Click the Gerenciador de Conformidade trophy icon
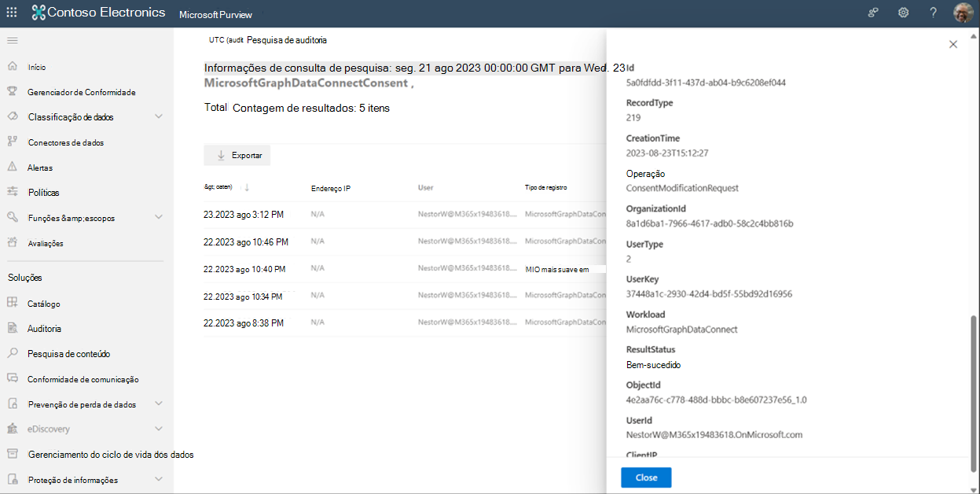The height and width of the screenshot is (494, 980). click(12, 92)
